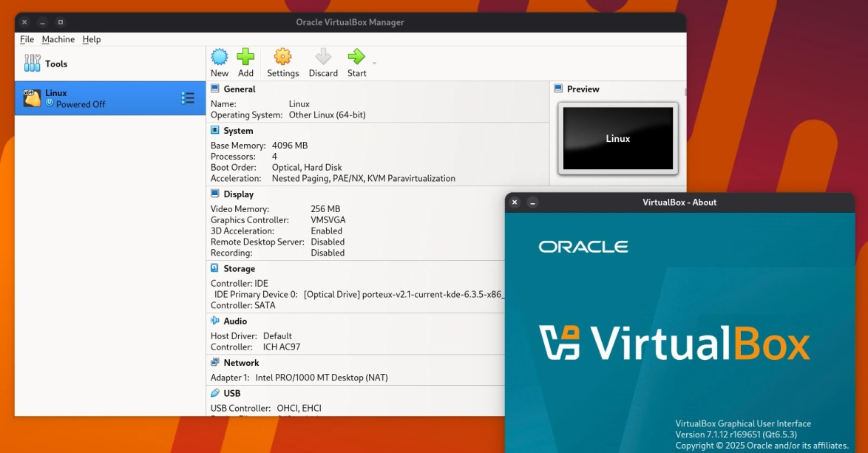Click the "Controller: IDE" storage line
868x453 pixels.
[x=239, y=284]
